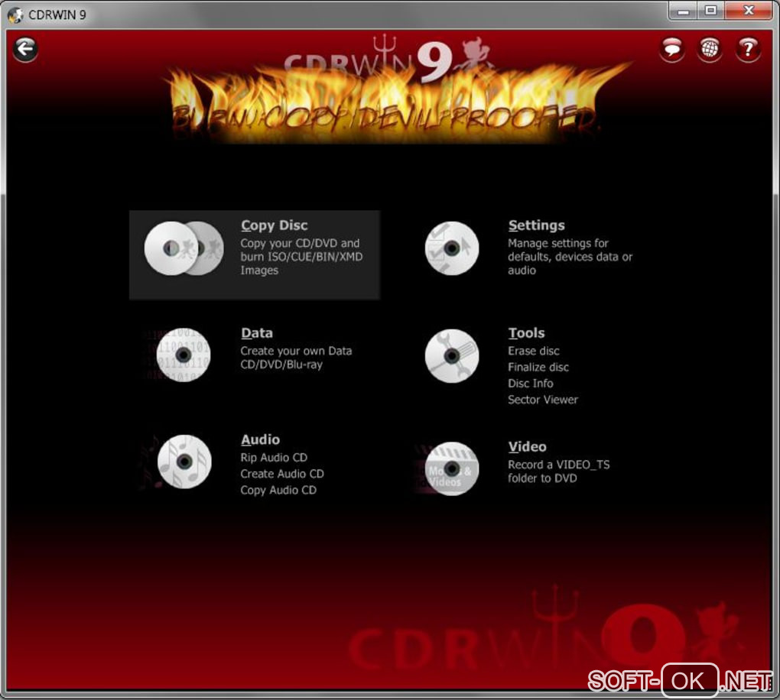
Task: Open help with the question mark icon
Action: (x=748, y=49)
